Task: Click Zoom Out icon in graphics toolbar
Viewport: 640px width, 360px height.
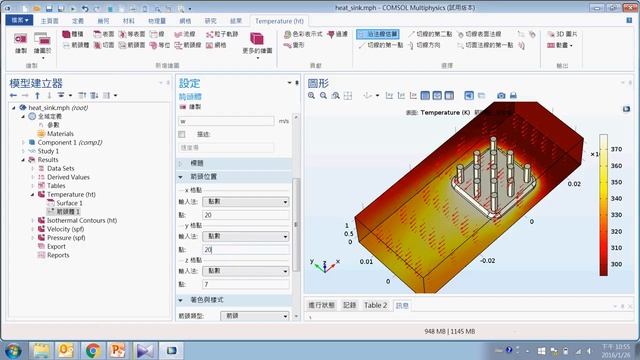Action: (x=324, y=96)
